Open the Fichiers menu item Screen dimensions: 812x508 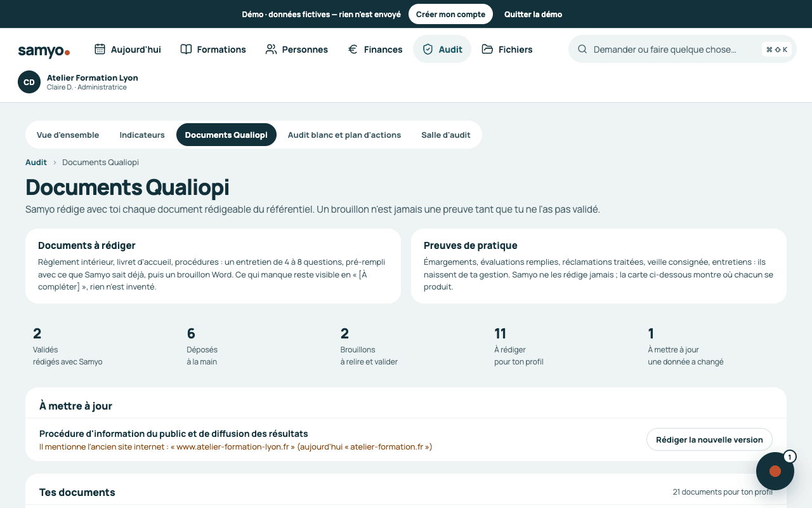point(507,49)
